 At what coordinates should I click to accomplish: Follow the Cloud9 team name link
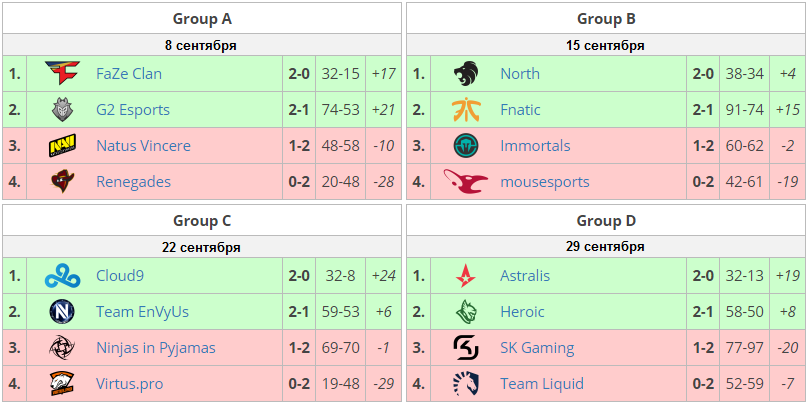click(x=120, y=276)
